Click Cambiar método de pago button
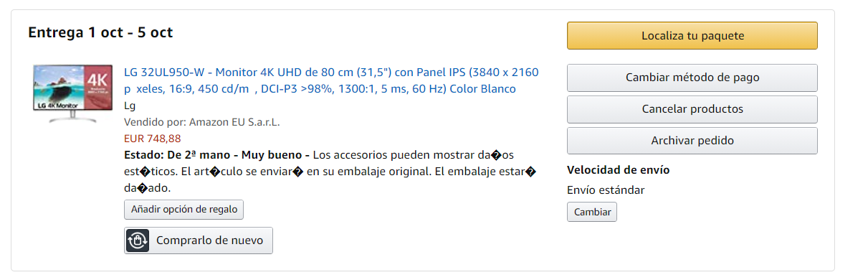 692,78
